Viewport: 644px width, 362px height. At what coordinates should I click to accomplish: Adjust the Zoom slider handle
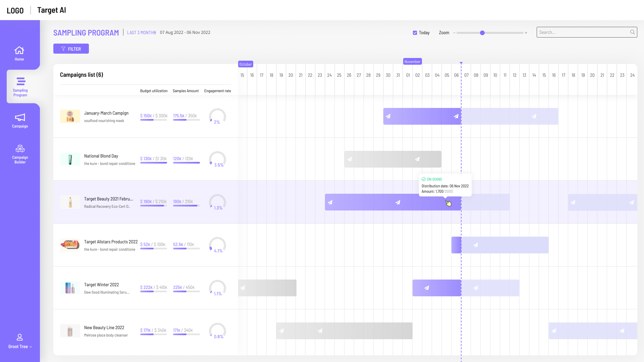coord(482,33)
